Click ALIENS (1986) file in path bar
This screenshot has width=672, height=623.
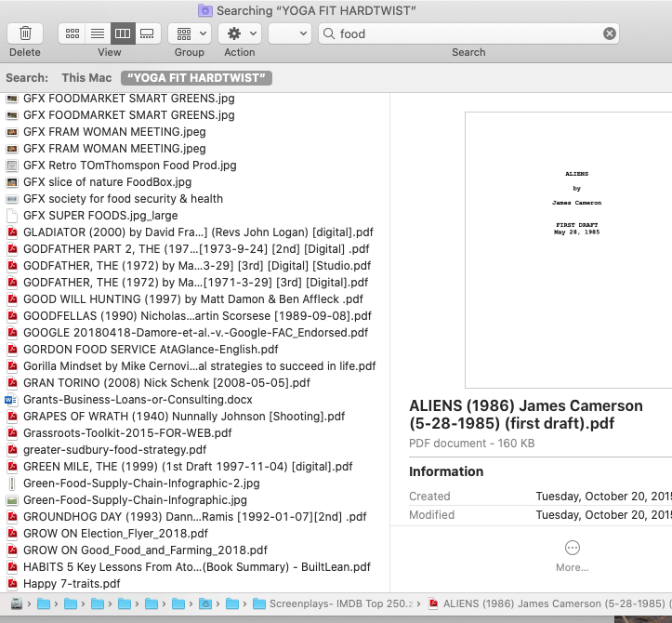[550, 603]
